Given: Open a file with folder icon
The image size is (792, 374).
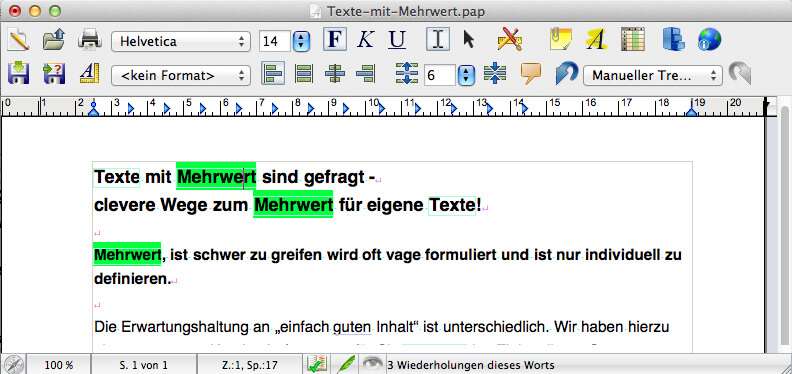Looking at the screenshot, I should click(x=54, y=40).
